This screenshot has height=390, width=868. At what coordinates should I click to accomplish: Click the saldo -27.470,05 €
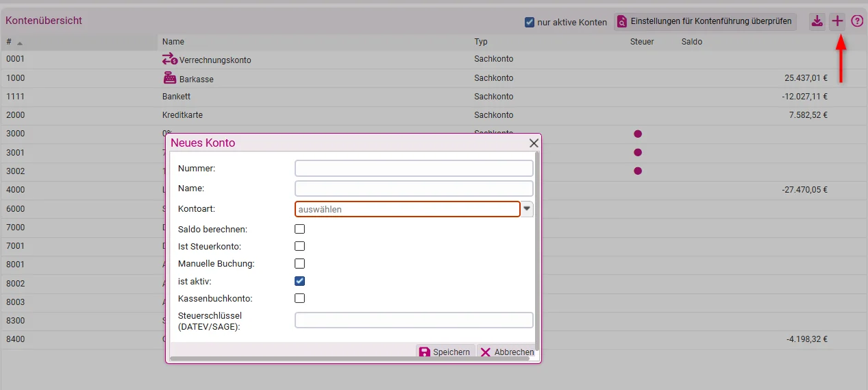804,190
